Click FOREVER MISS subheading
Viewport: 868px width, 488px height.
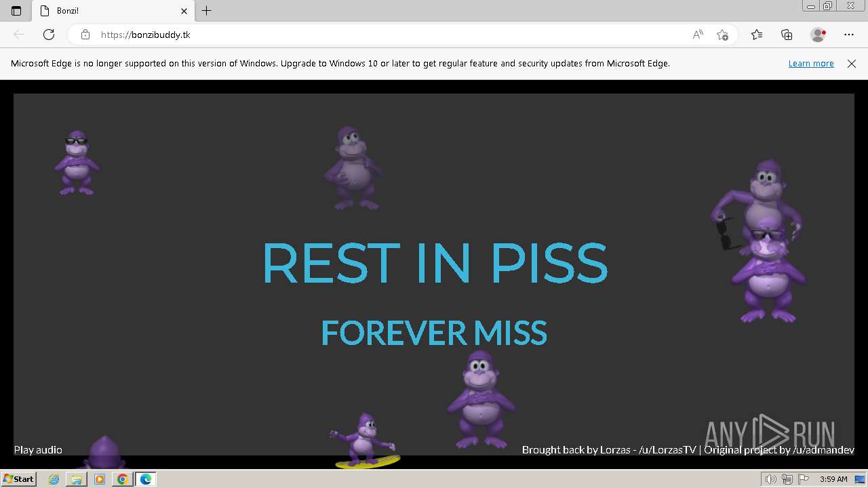434,333
